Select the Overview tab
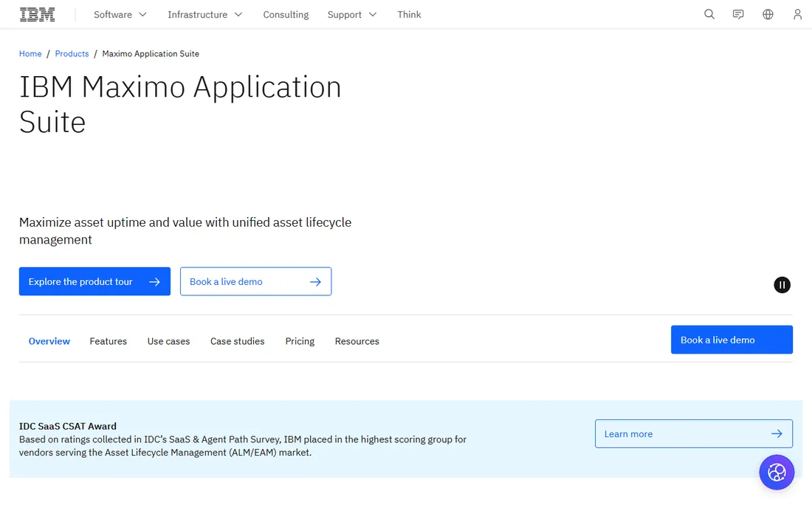Viewport: 812px width, 508px height. 49,341
